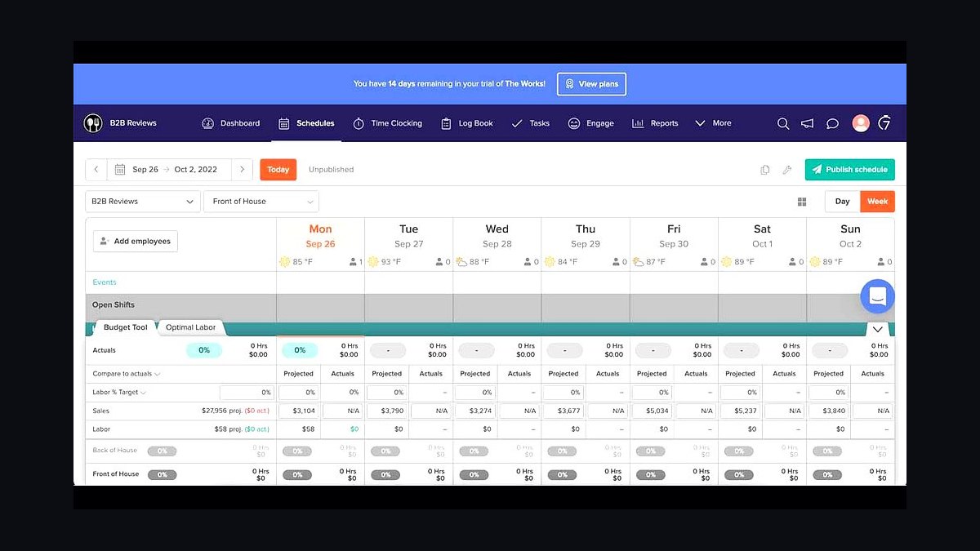Go to the previous week with the left arrow
Screen dimensions: 980x551
point(96,170)
